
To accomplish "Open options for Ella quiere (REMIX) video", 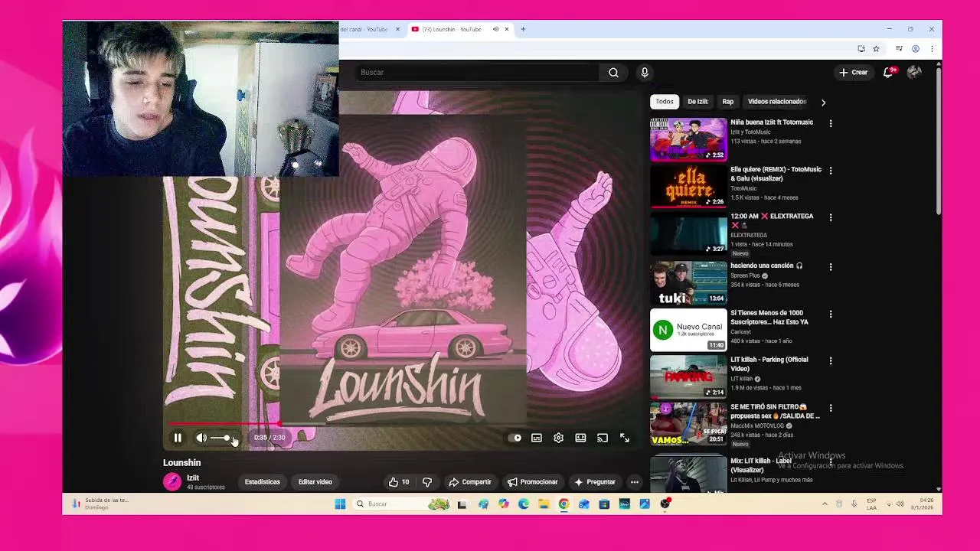I will [x=831, y=171].
